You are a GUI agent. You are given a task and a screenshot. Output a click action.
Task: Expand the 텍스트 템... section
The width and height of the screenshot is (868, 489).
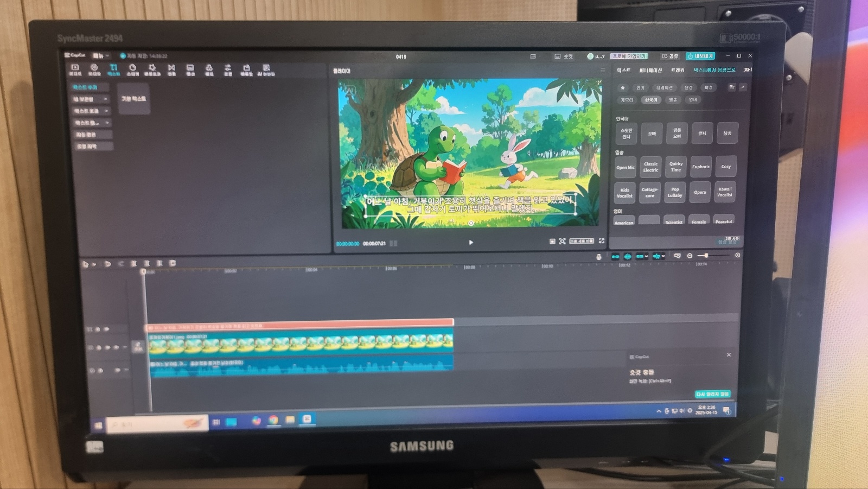click(x=92, y=123)
